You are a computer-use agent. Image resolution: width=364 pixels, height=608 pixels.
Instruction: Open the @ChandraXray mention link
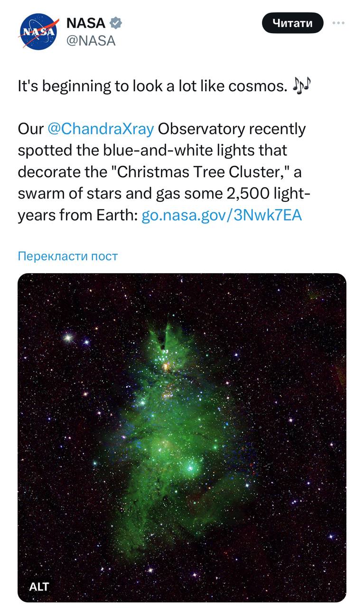(x=101, y=129)
